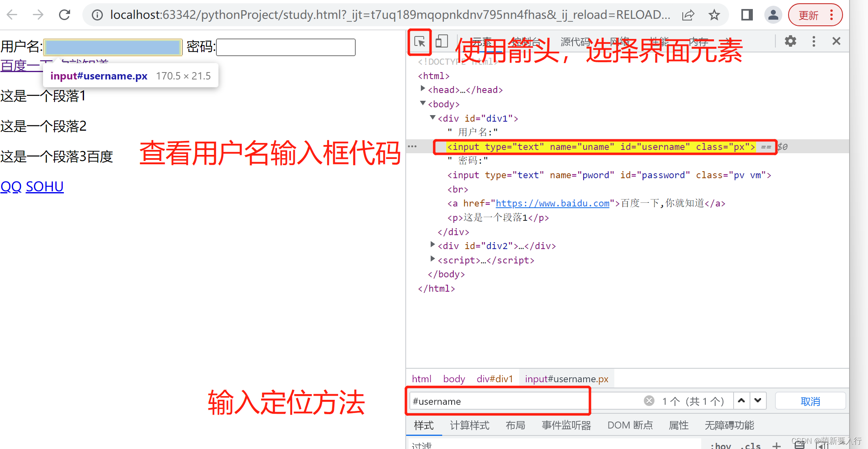This screenshot has width=868, height=449.
Task: Click the browser back arrow
Action: click(12, 15)
